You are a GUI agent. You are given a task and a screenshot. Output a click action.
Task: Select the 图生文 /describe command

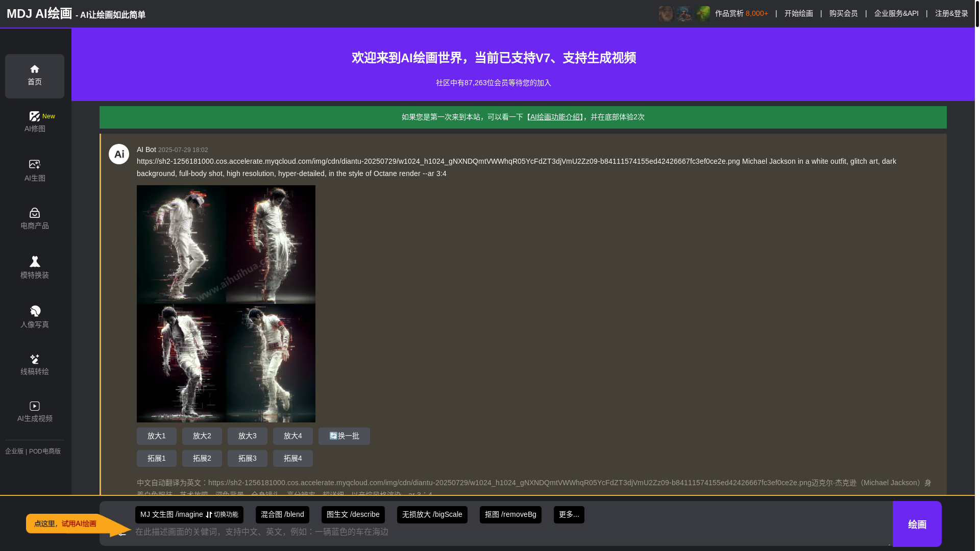click(353, 515)
